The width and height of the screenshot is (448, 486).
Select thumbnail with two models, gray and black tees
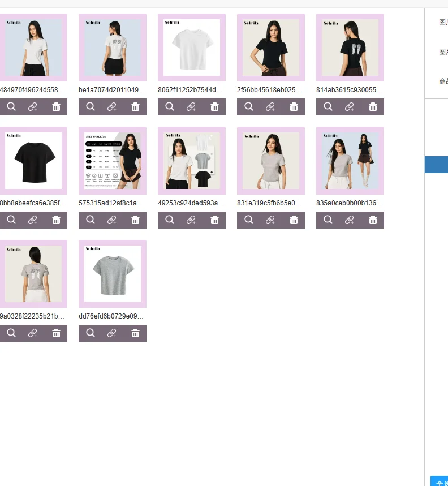click(350, 161)
